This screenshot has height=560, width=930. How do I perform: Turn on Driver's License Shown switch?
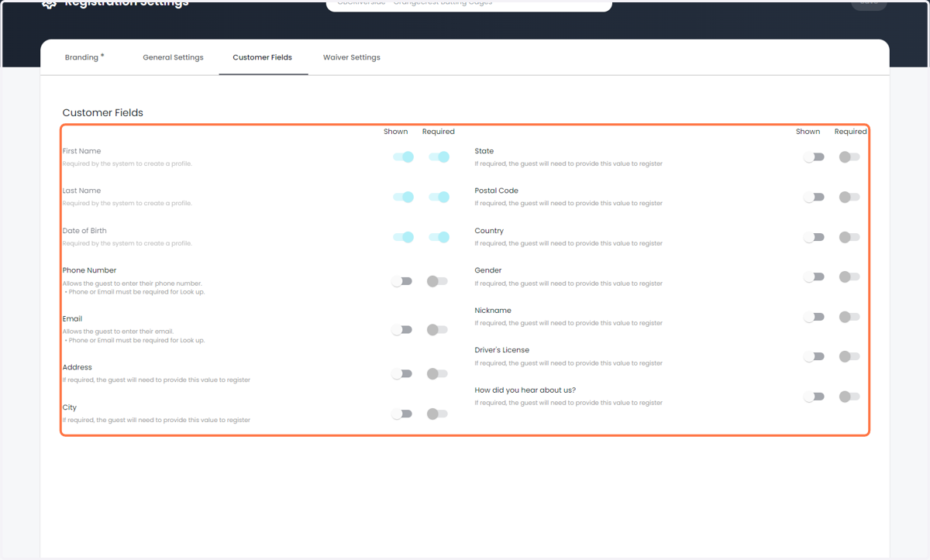point(814,356)
